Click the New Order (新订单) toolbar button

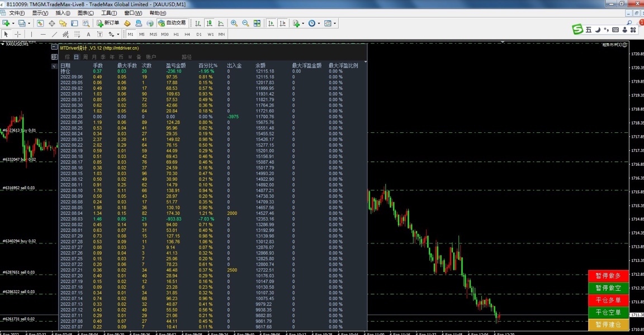pos(108,23)
